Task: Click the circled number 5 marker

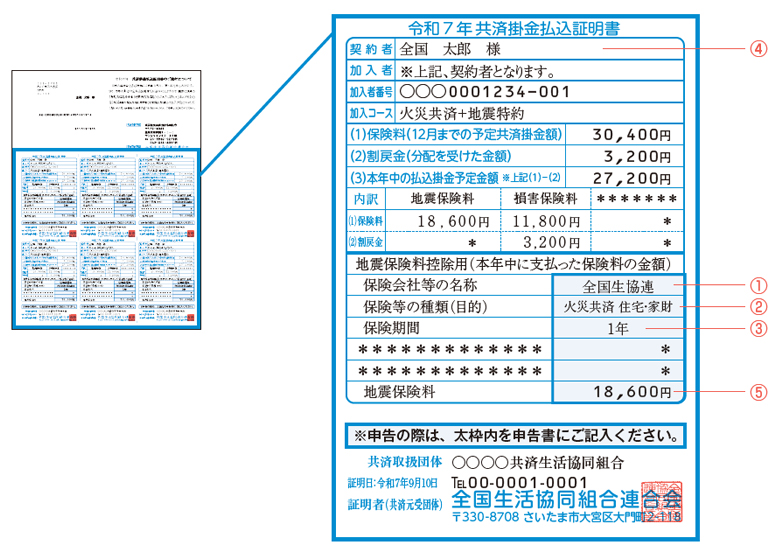Action: coord(758,392)
